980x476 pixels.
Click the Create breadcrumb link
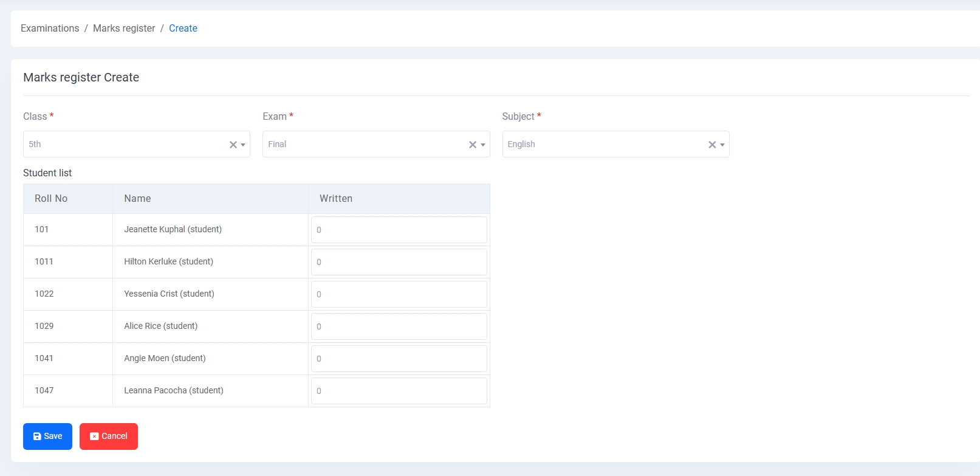[183, 29]
